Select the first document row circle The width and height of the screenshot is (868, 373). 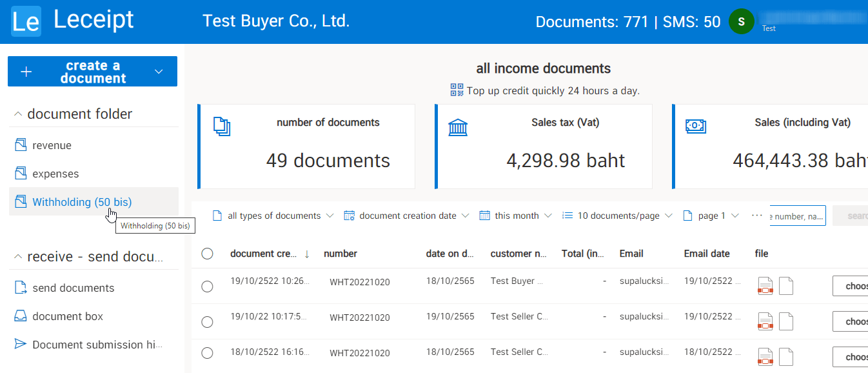207,285
